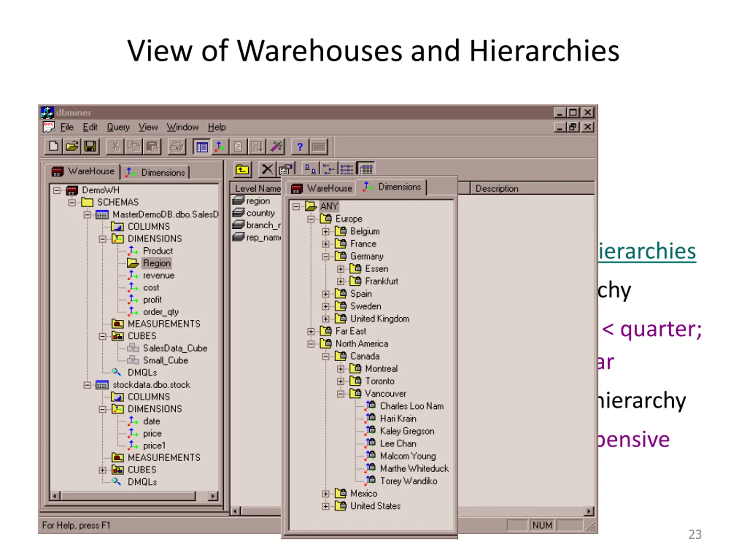
Task: Open the Window menu
Action: (183, 127)
